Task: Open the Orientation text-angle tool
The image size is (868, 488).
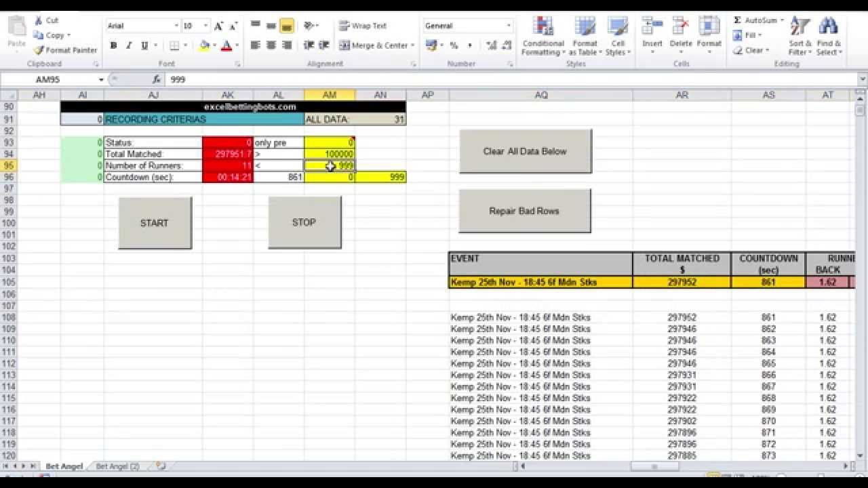Action: pyautogui.click(x=309, y=26)
